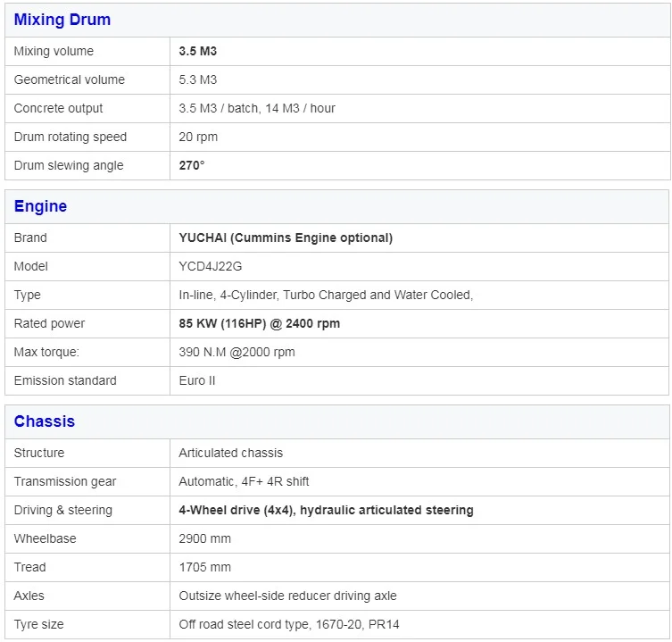Screen dimensions: 672x642
Task: Click the Euro II emission standard value
Action: (x=197, y=380)
